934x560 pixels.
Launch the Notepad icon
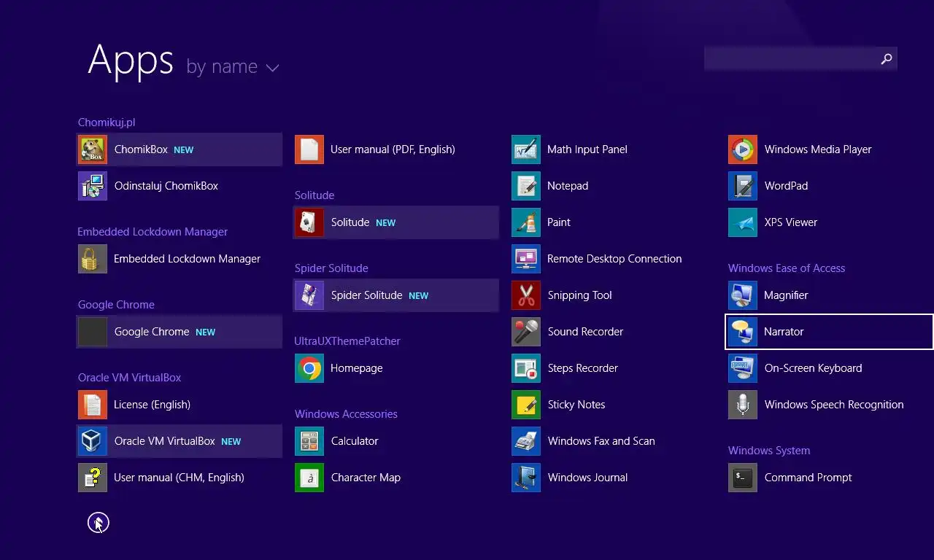point(526,186)
